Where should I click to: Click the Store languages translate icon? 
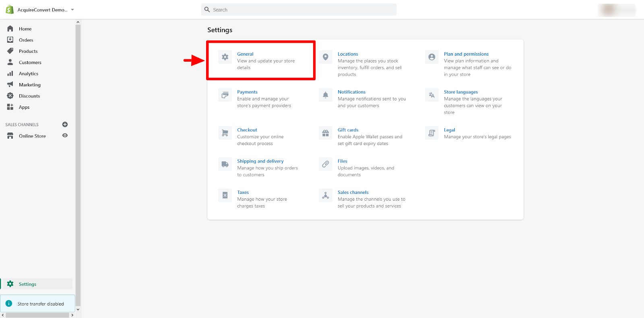coord(431,95)
